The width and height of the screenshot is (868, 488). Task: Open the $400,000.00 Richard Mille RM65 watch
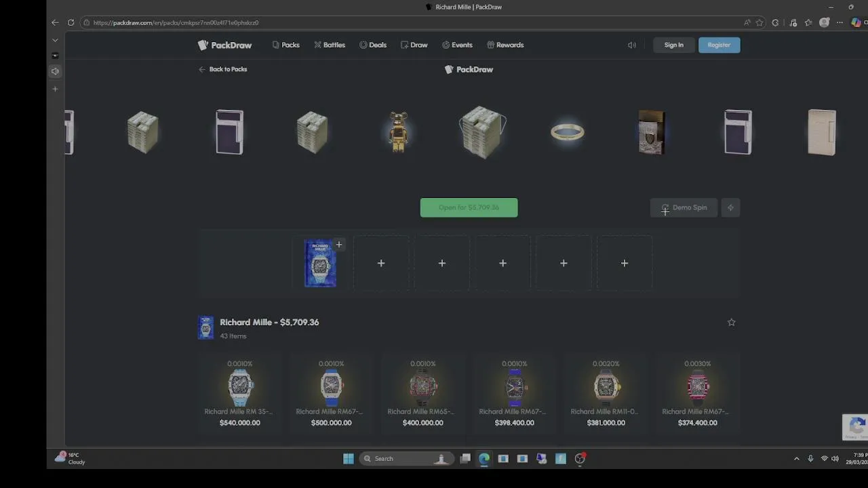coord(422,394)
